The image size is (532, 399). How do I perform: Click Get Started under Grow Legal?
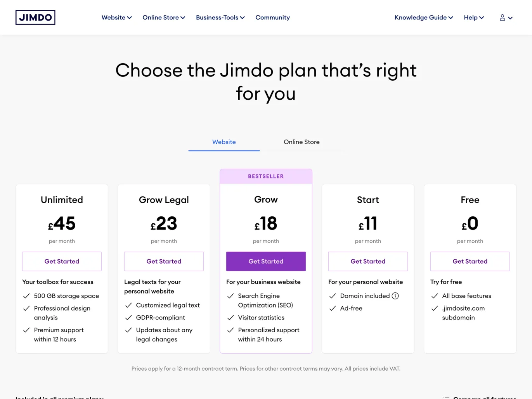164,261
